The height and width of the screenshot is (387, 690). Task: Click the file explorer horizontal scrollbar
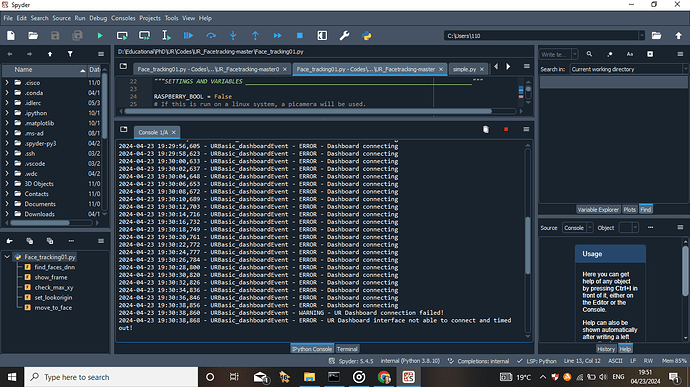point(40,223)
